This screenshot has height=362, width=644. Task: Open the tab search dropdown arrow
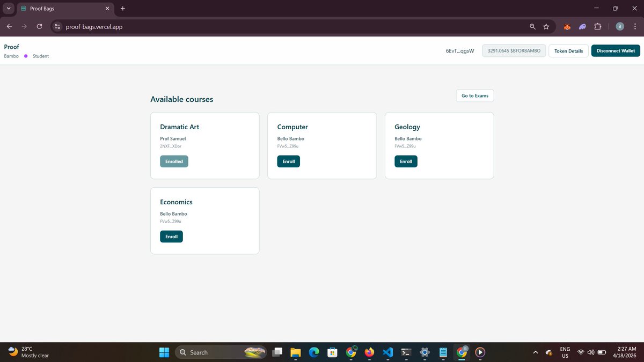click(9, 9)
